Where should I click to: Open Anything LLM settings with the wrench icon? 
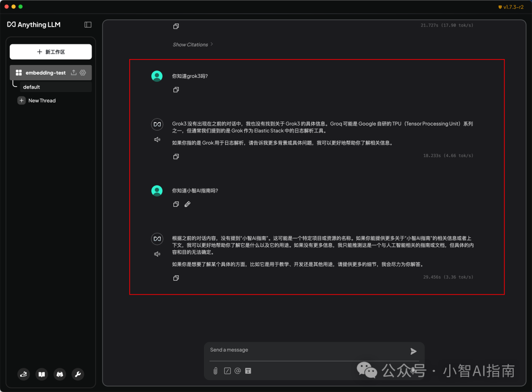(x=78, y=374)
